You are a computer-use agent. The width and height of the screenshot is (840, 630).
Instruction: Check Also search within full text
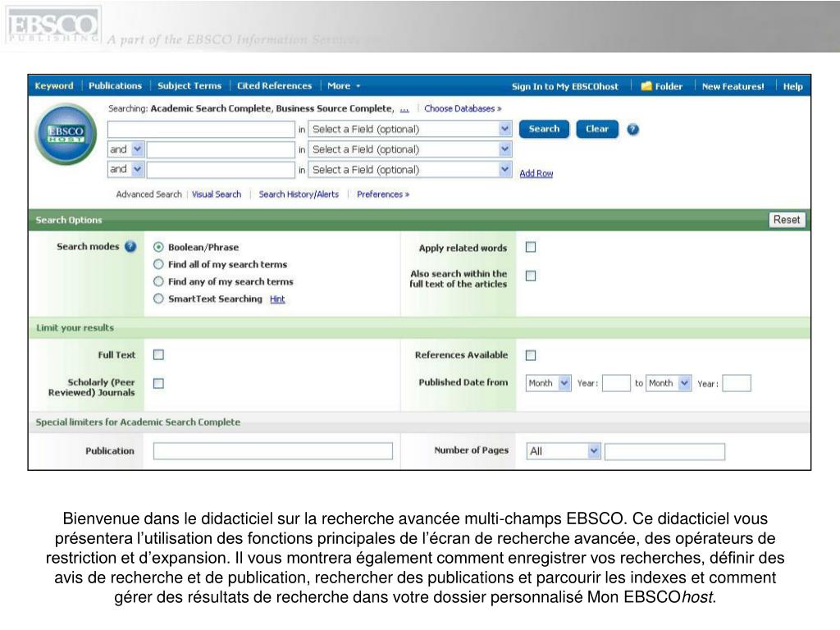coord(531,276)
